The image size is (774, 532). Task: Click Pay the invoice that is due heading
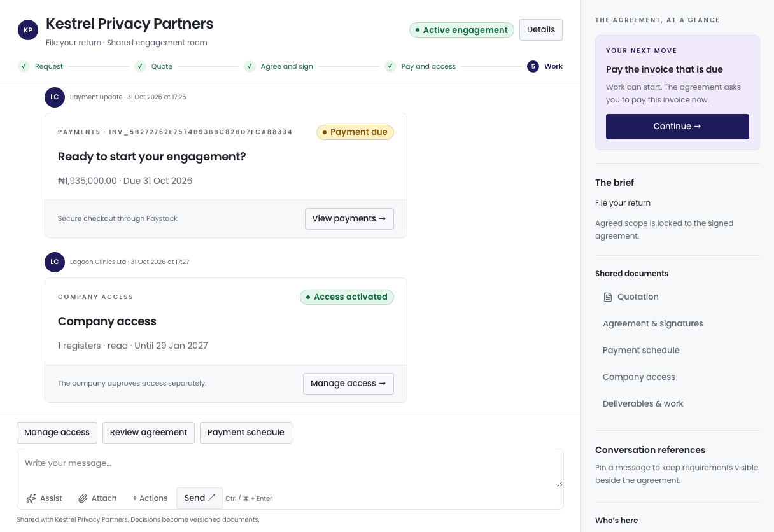665,69
